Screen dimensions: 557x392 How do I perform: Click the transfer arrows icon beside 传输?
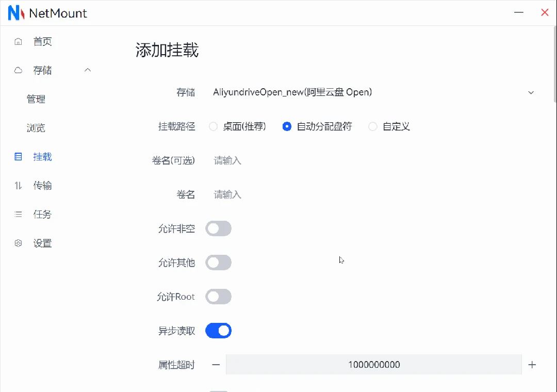18,186
